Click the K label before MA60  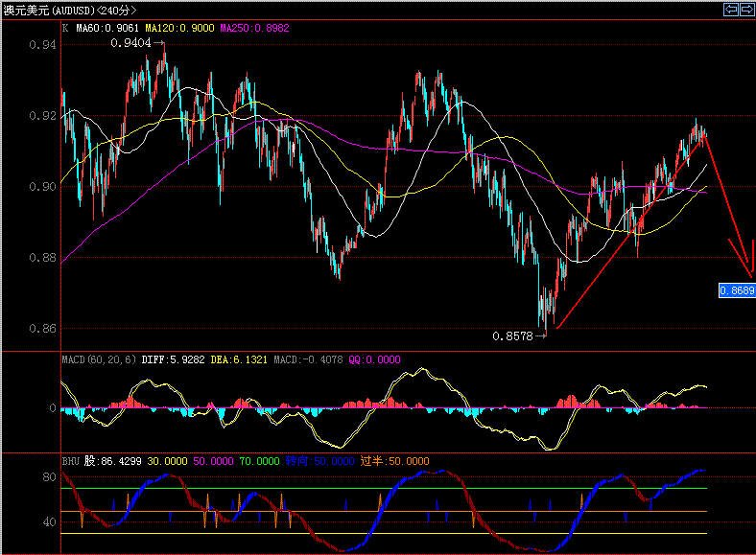point(65,28)
